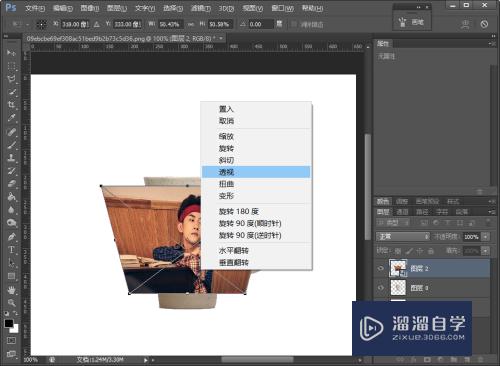
Task: Select the Quick Selection tool
Action: click(x=11, y=92)
